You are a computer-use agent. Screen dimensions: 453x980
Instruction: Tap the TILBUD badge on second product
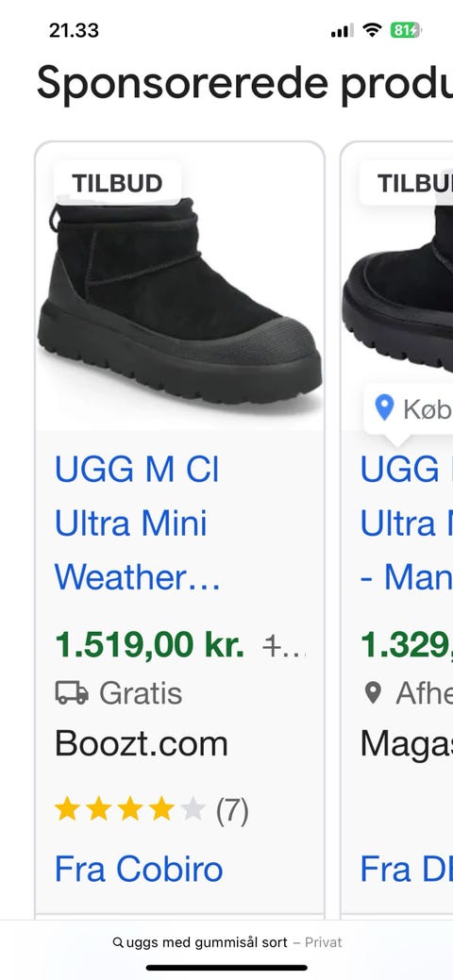407,183
